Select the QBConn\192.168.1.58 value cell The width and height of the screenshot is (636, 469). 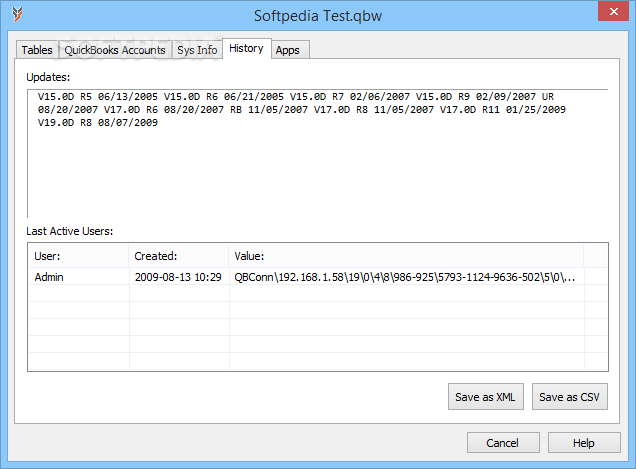[406, 277]
